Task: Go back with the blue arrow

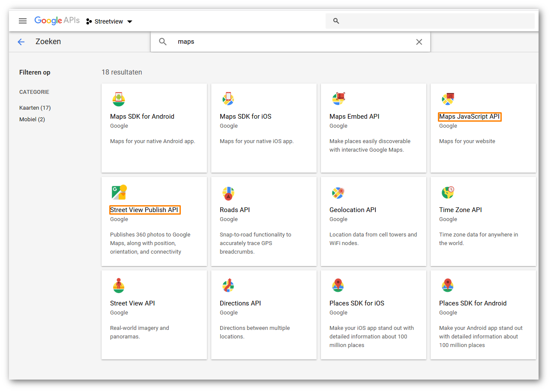Action: (21, 42)
